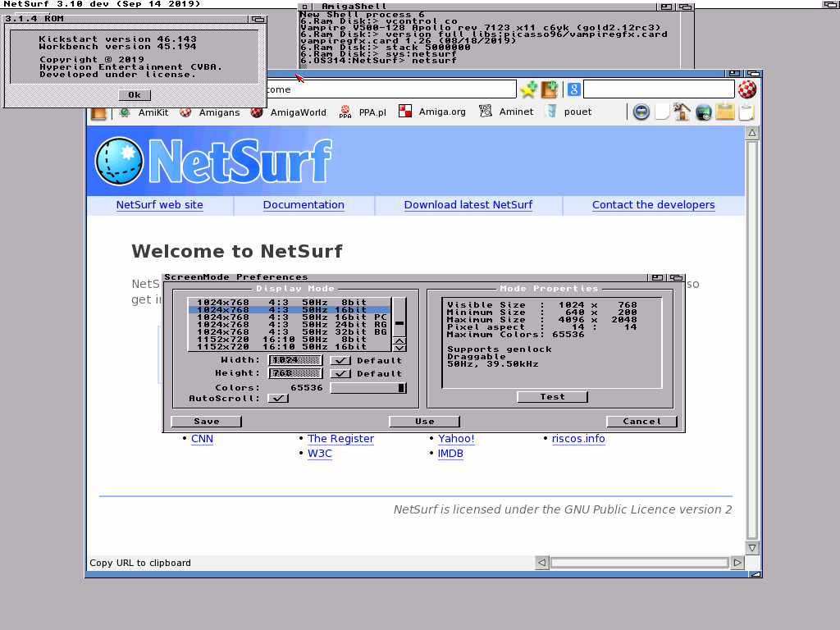840x630 pixels.
Task: Click the page scrollbar up arrow
Action: pos(752,133)
